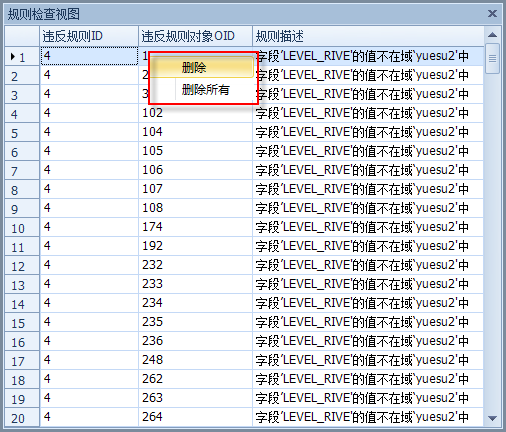This screenshot has height=432, width=506.
Task: Choose 删除所有 from the context menu
Action: tap(202, 89)
